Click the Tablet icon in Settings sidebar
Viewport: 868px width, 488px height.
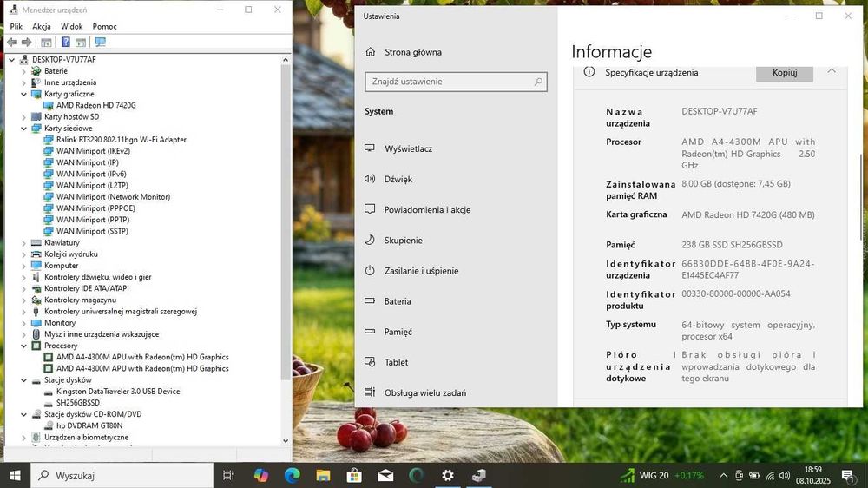[x=370, y=362]
